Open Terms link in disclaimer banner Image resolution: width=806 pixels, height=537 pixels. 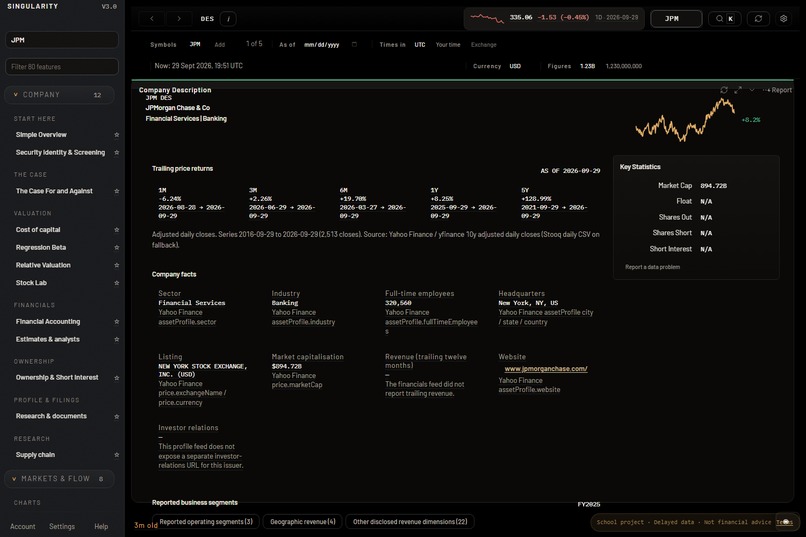[784, 522]
